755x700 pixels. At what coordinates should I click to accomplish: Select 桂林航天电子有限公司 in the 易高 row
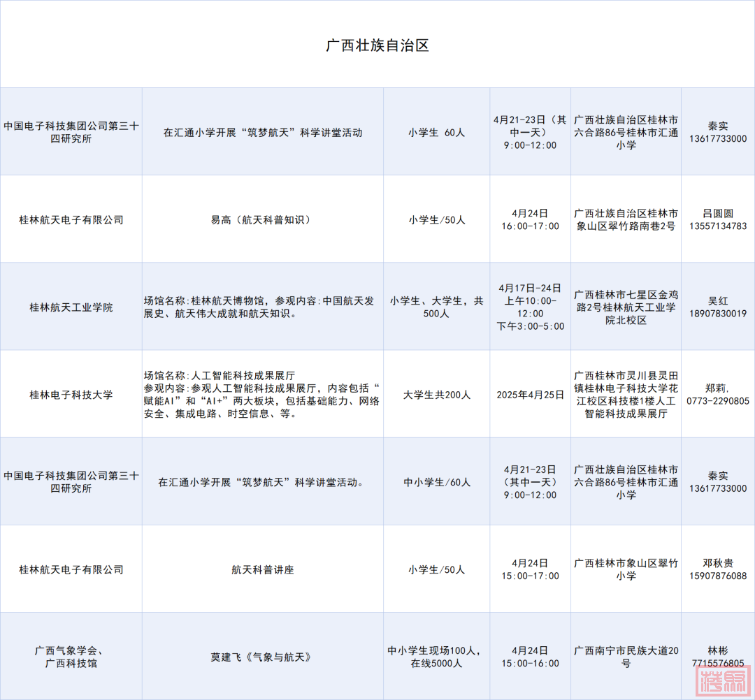tap(71, 220)
